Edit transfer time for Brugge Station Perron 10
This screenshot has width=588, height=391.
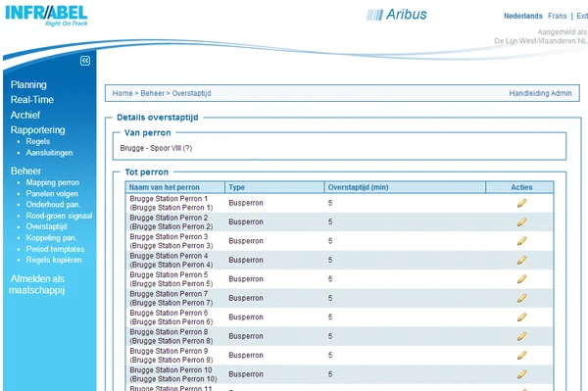pos(521,374)
